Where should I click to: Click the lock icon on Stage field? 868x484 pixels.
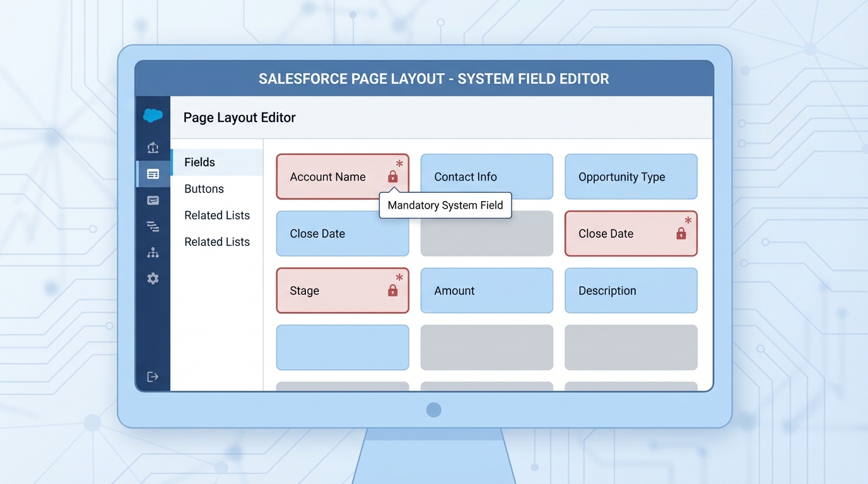point(393,291)
